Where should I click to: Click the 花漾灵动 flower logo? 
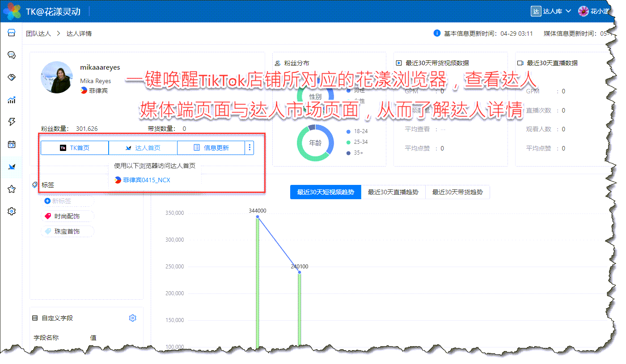pos(12,11)
